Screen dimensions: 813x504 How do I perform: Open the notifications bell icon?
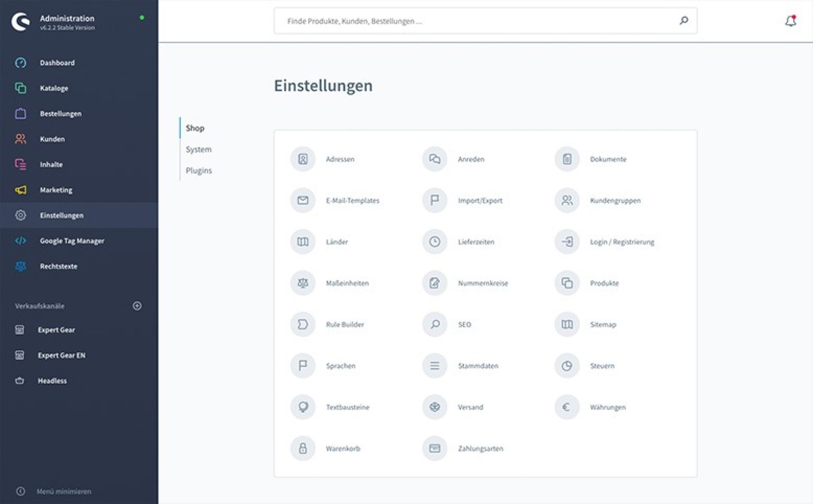[790, 21]
